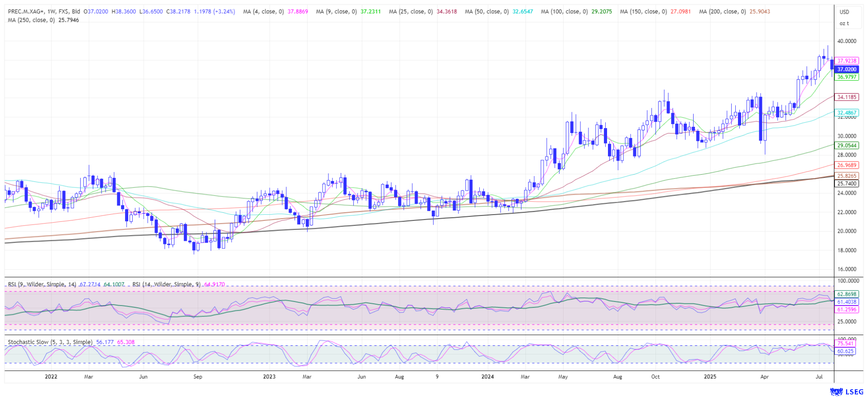Select the MA (150, close, 0) legend
This screenshot has height=397, width=868.
point(643,12)
